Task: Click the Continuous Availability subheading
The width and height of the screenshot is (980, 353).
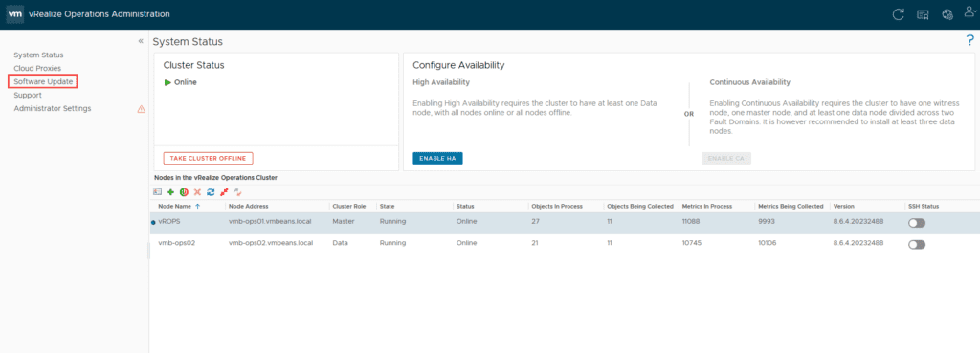Action: point(750,82)
